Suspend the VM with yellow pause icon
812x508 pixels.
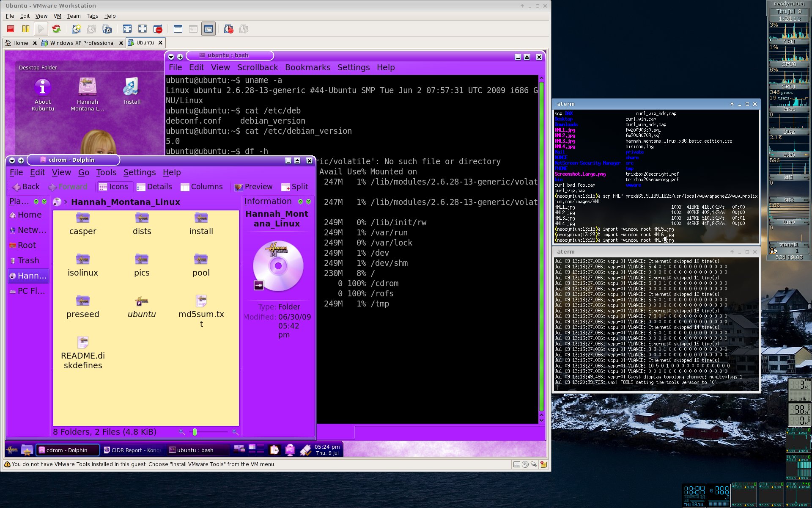click(x=26, y=29)
